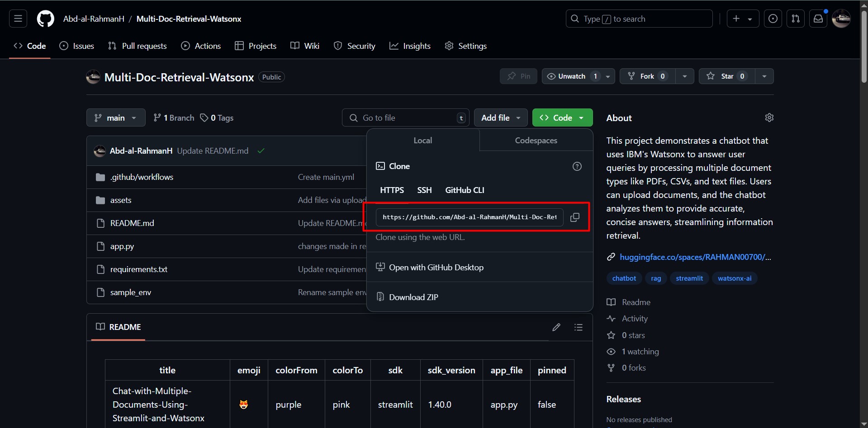Open app.py file
This screenshot has width=868, height=428.
click(122, 246)
